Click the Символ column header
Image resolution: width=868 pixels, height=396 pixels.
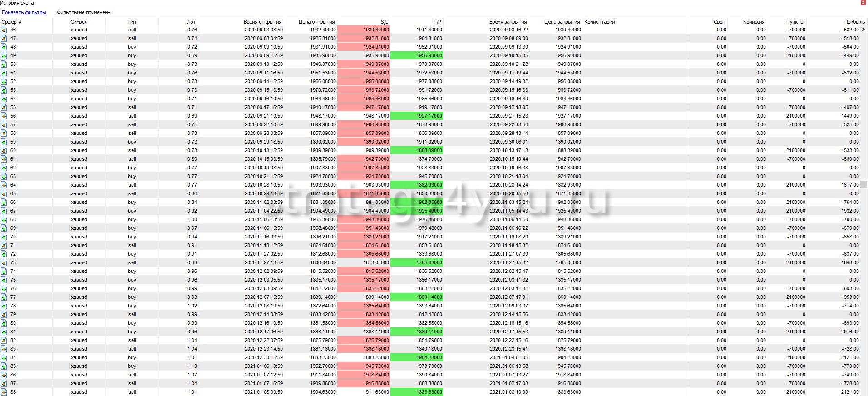[79, 22]
